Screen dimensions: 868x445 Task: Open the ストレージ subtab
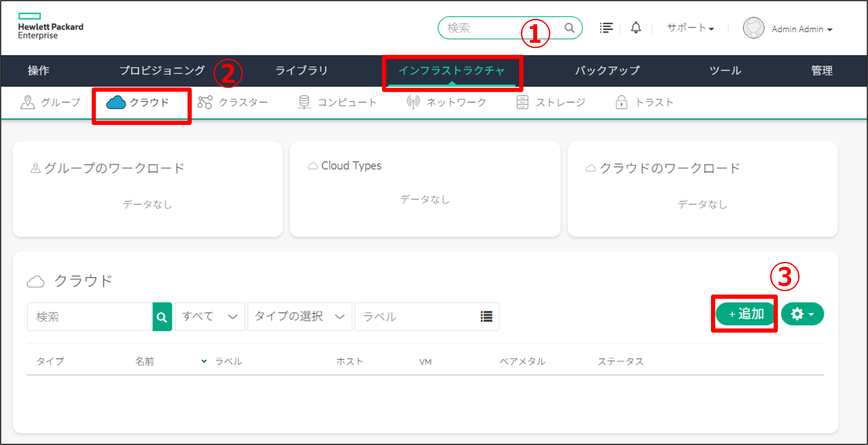click(x=551, y=102)
